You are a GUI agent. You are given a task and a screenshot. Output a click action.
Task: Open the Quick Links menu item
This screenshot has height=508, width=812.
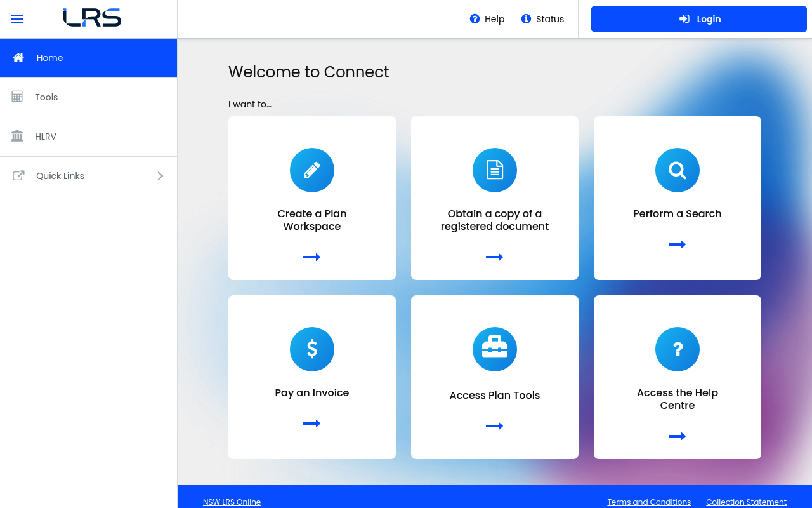[x=88, y=177]
